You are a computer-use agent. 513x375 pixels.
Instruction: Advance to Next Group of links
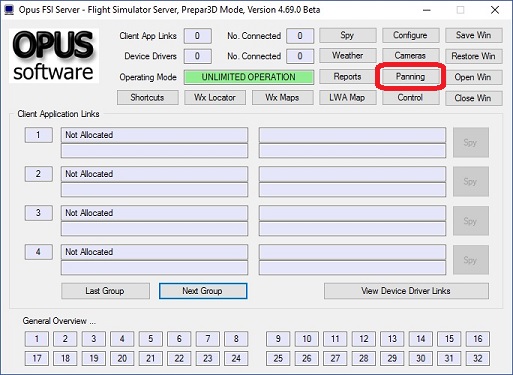pos(203,291)
